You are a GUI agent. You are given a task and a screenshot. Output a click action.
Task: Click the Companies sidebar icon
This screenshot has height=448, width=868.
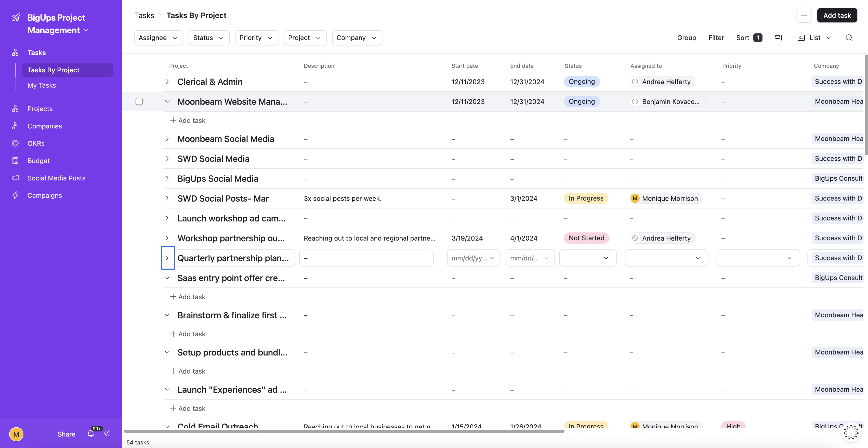(15, 126)
